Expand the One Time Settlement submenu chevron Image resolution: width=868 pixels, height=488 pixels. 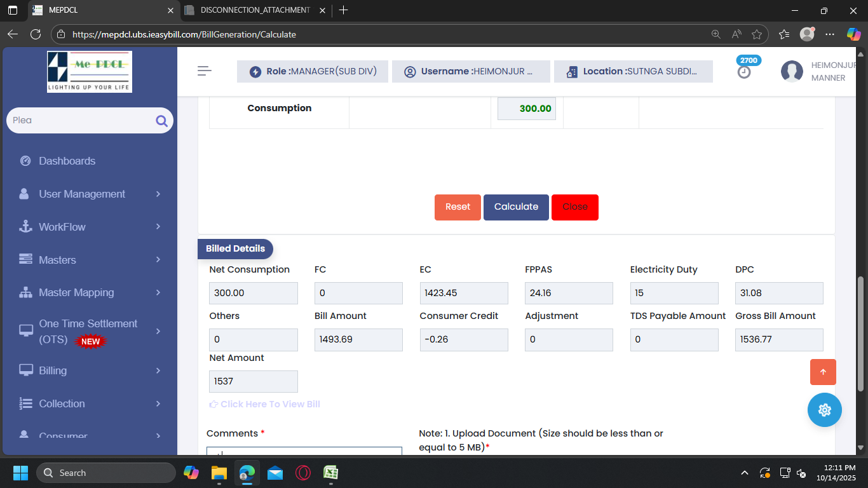tap(158, 331)
